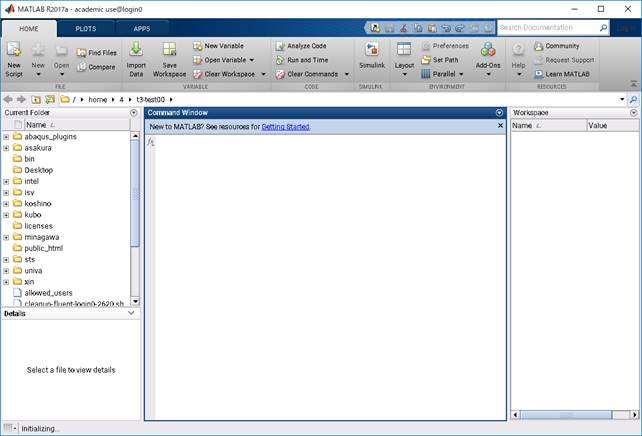Open the Getting Started link
The image size is (642, 436).
(x=285, y=127)
